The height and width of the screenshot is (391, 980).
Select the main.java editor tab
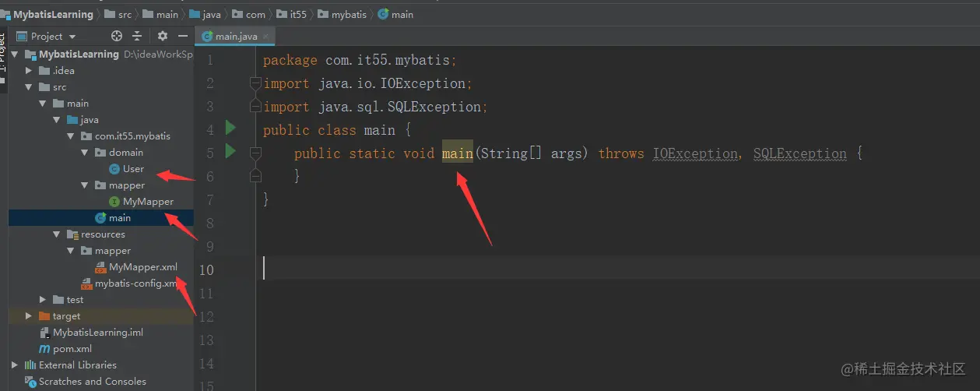(236, 36)
